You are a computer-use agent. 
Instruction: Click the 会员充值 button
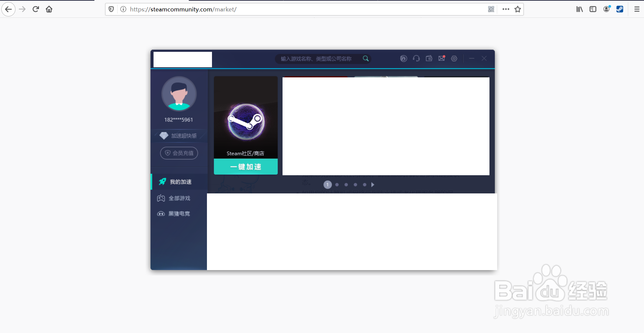(x=179, y=153)
